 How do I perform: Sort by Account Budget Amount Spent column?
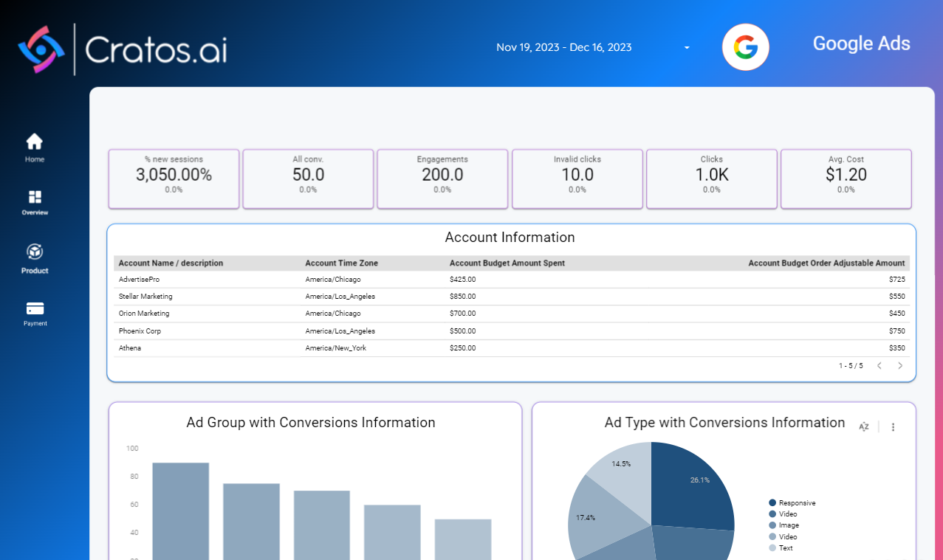[507, 263]
